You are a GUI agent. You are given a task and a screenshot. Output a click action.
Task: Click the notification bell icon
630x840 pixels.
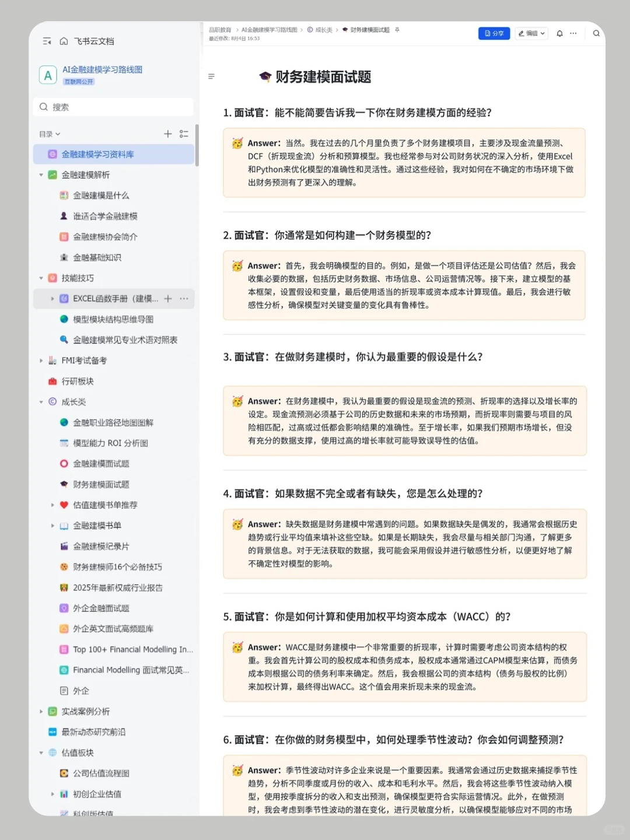click(559, 33)
